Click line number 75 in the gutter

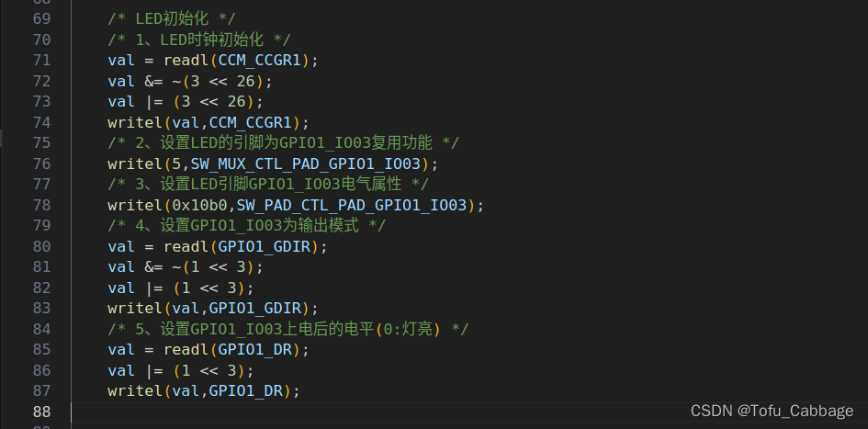tap(41, 143)
